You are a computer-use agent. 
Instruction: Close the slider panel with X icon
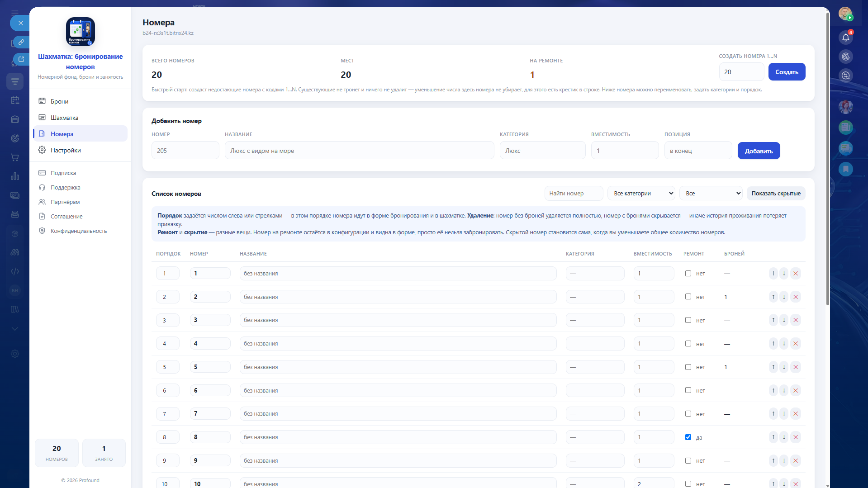[x=21, y=23]
